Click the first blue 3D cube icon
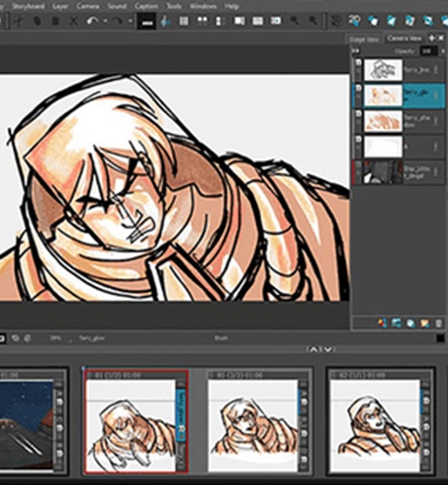 (x=373, y=21)
